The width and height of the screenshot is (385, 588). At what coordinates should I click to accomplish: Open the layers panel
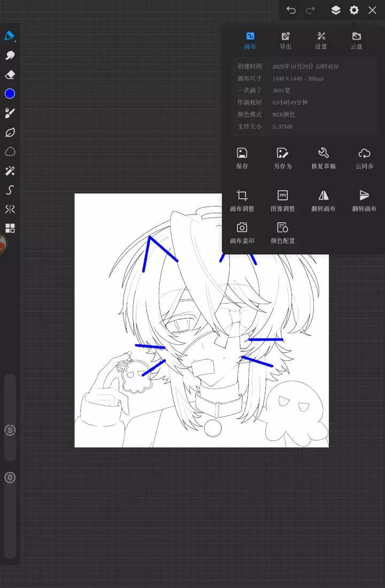[x=336, y=10]
